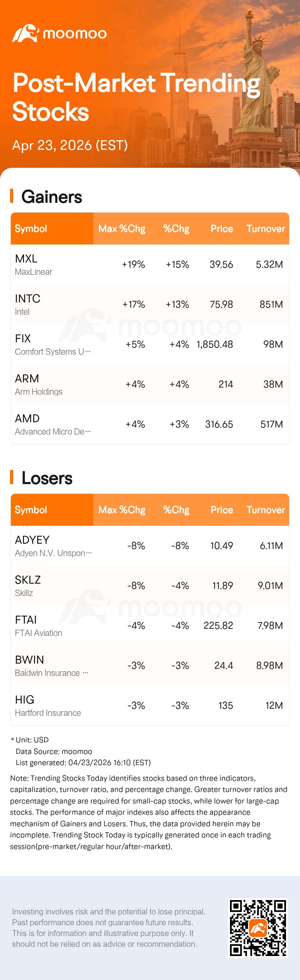
Task: Click the moomoo bull logo icon
Action: (x=25, y=34)
